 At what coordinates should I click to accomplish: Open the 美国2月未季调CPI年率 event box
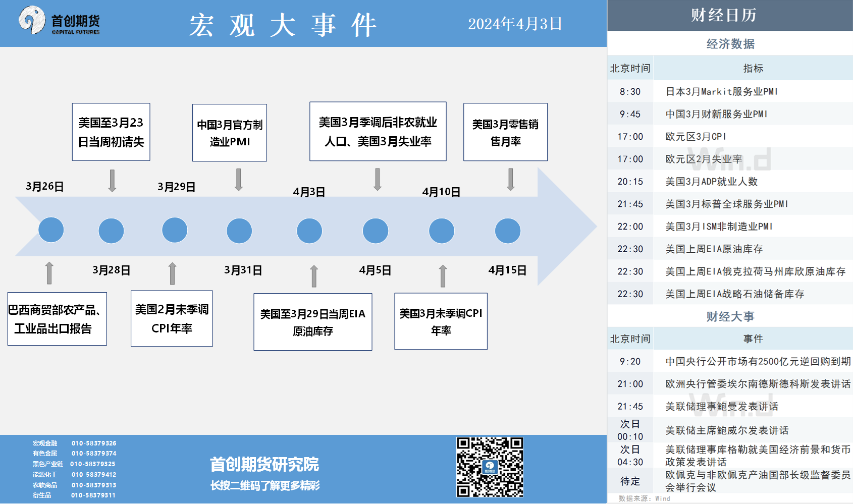pyautogui.click(x=172, y=318)
